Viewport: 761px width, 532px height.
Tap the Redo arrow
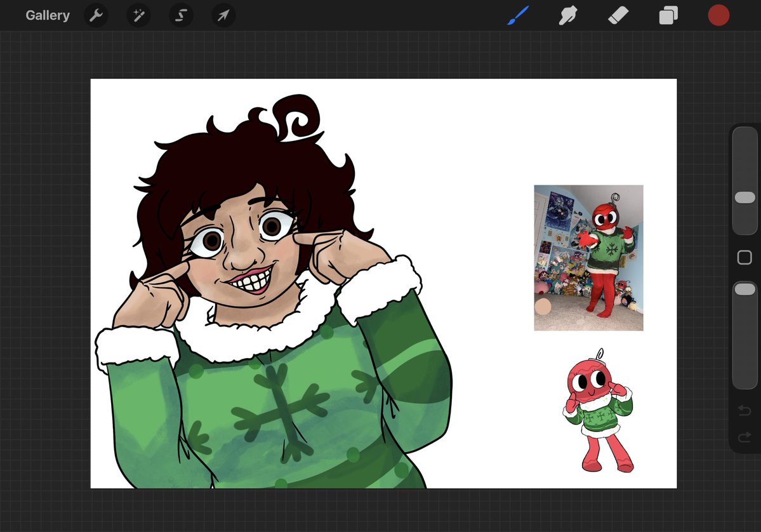pyautogui.click(x=744, y=438)
